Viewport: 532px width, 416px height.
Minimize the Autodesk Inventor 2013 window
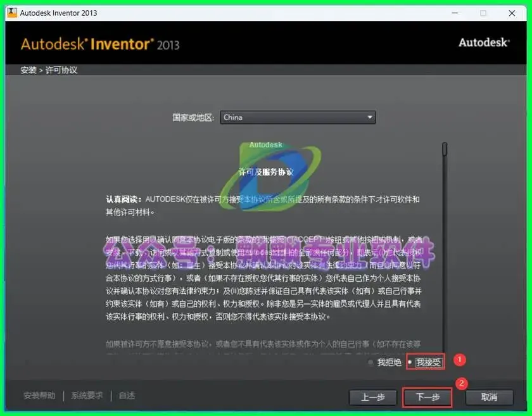tap(455, 13)
